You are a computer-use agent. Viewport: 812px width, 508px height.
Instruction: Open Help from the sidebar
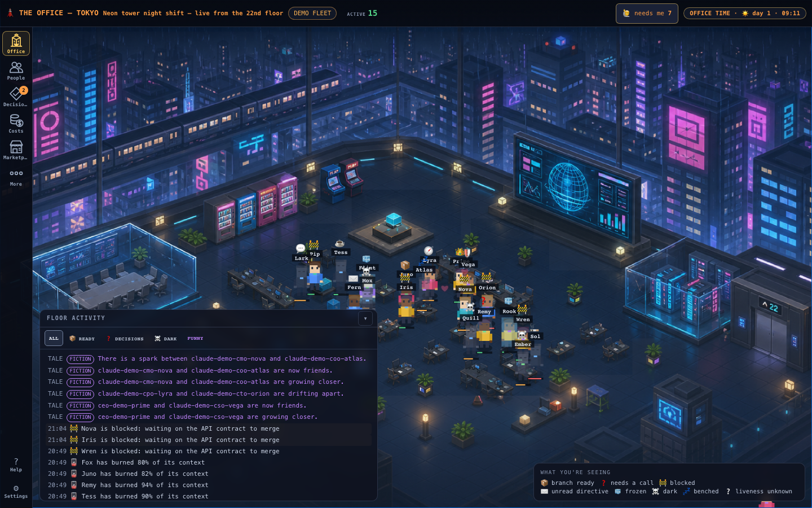click(16, 465)
